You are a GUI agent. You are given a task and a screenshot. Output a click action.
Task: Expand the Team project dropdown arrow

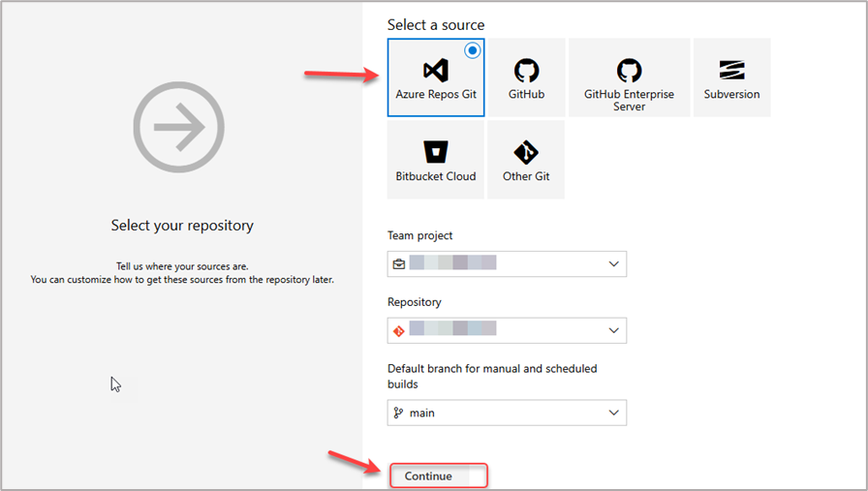pyautogui.click(x=613, y=263)
